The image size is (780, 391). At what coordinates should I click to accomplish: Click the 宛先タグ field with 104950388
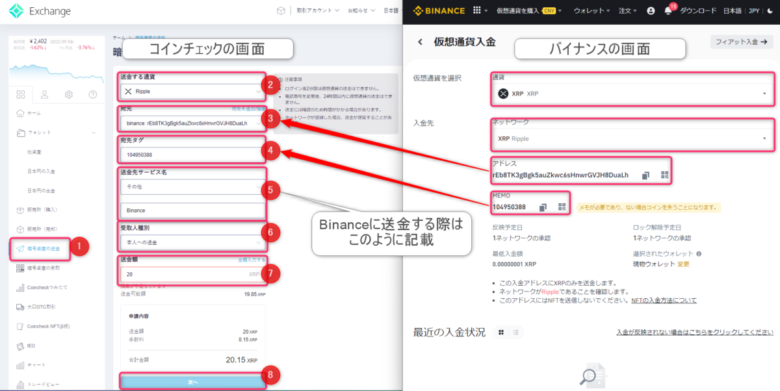(x=192, y=155)
